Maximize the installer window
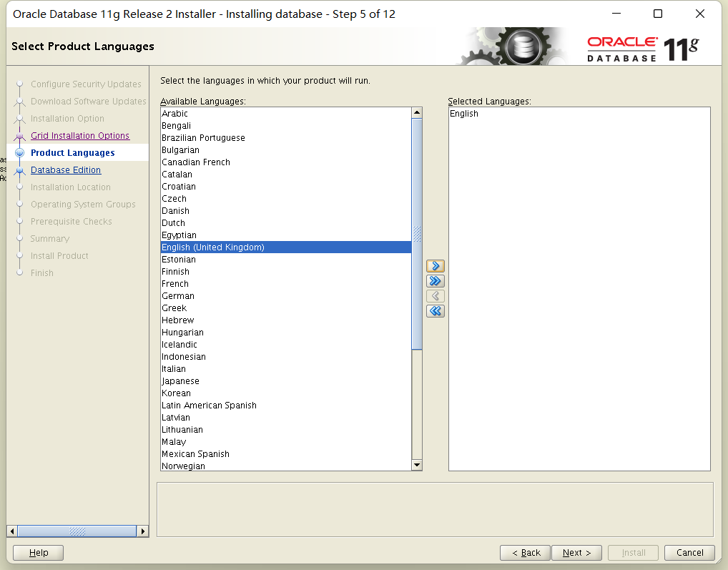 (x=657, y=14)
